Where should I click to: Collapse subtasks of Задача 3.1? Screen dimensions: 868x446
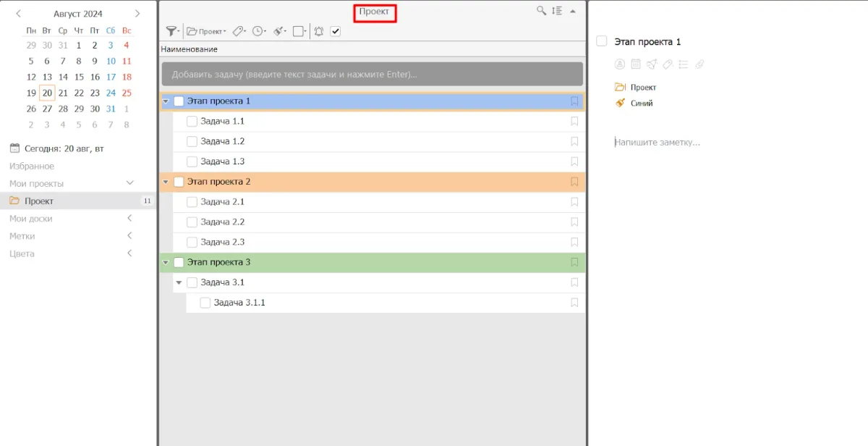[179, 282]
